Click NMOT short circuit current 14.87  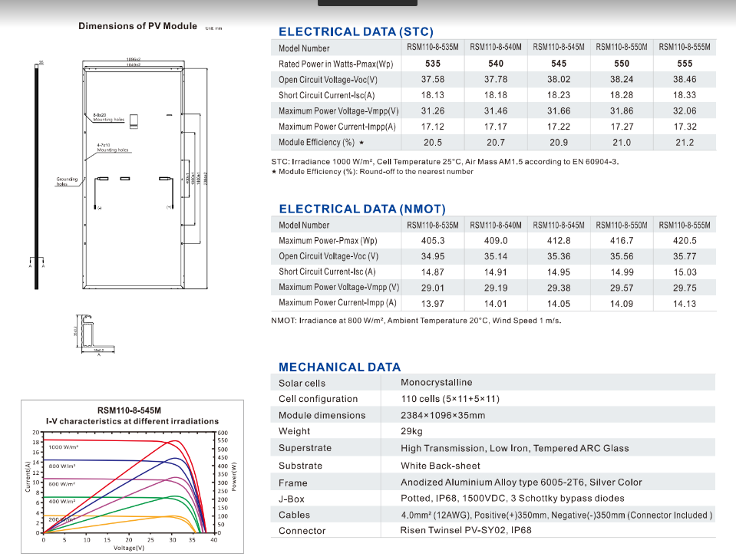[433, 272]
